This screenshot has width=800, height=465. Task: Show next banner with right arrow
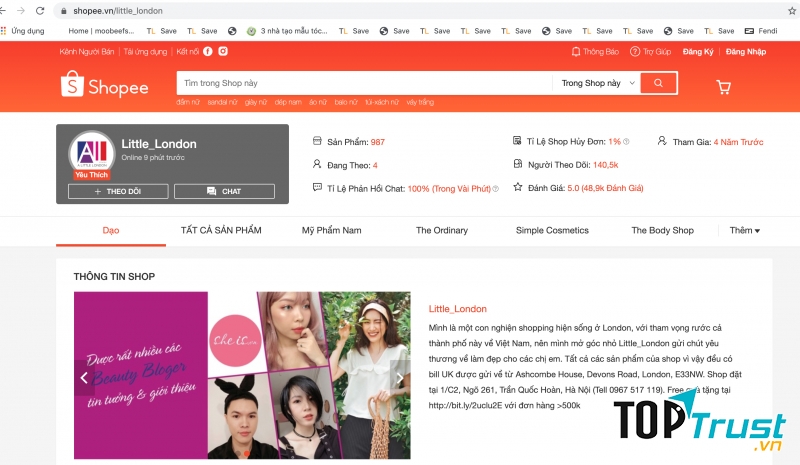click(400, 378)
